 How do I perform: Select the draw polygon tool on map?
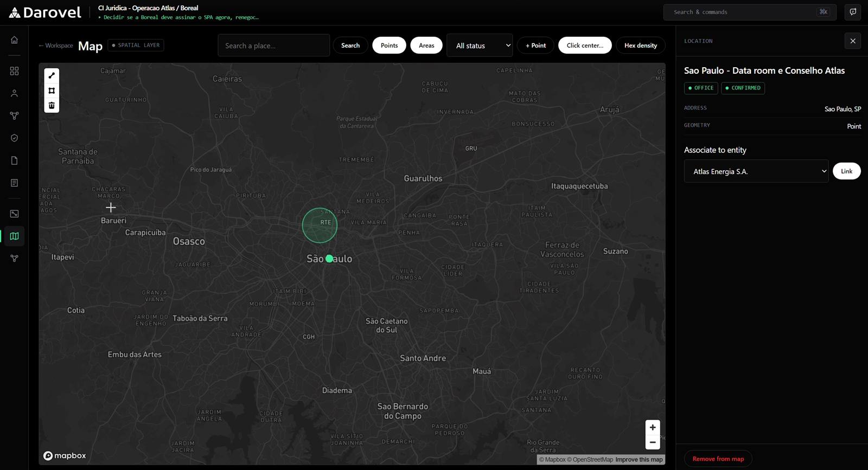52,91
